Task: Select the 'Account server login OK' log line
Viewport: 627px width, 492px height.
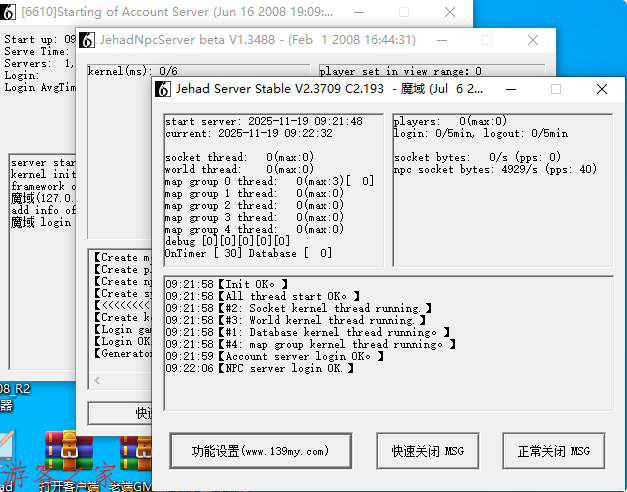Action: (x=269, y=356)
